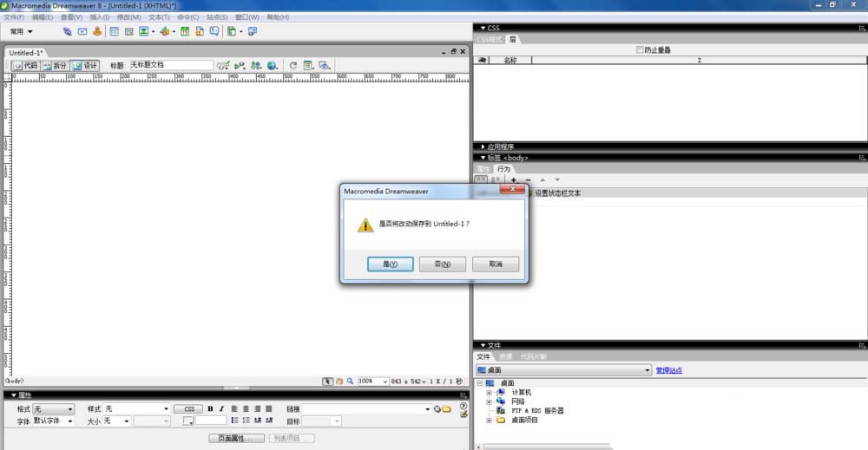Click the browser compatibility check icon
The width and height of the screenshot is (868, 450).
(223, 65)
